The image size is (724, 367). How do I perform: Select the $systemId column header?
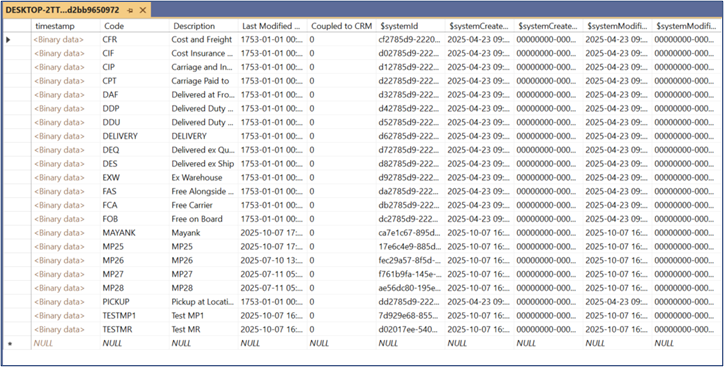click(411, 26)
